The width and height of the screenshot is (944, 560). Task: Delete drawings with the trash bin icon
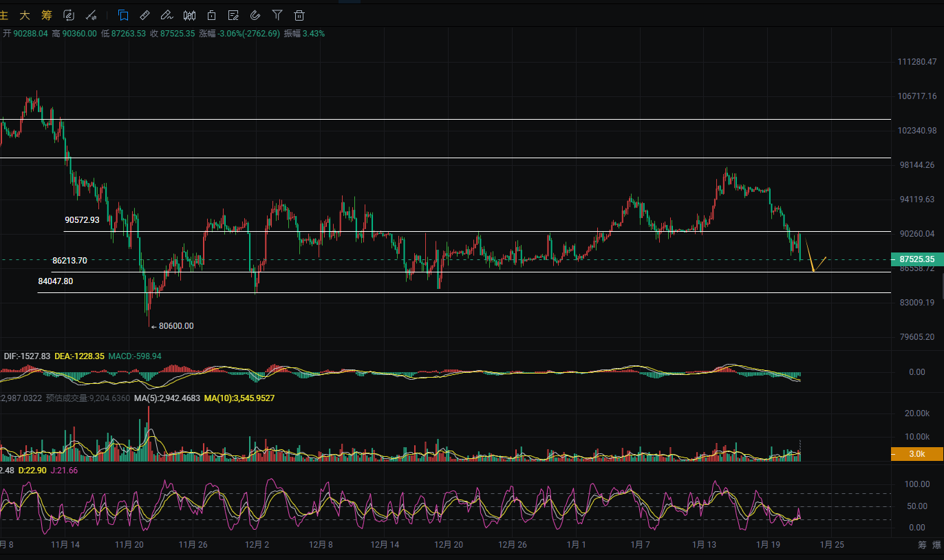click(x=299, y=14)
